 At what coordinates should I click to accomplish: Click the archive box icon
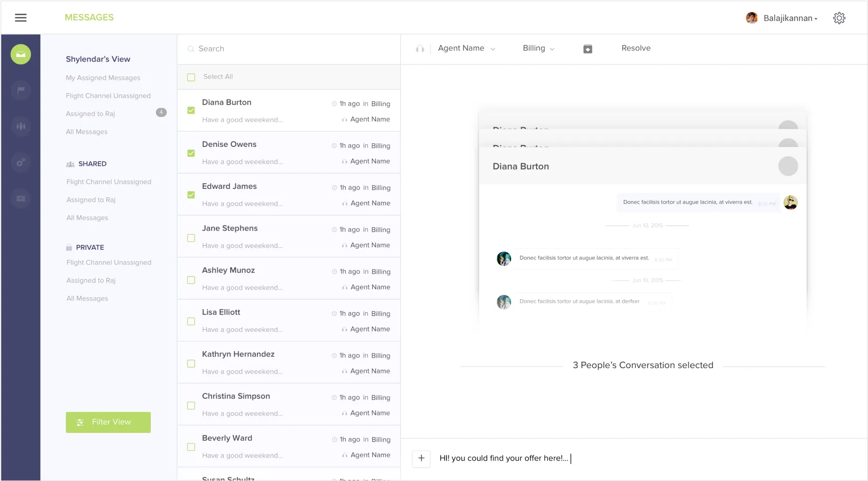pos(587,49)
